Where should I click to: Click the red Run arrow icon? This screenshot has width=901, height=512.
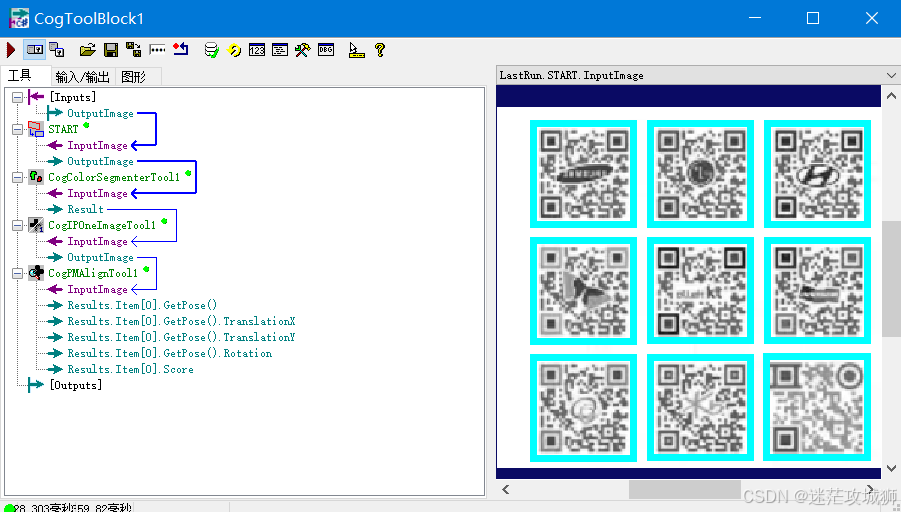point(10,50)
